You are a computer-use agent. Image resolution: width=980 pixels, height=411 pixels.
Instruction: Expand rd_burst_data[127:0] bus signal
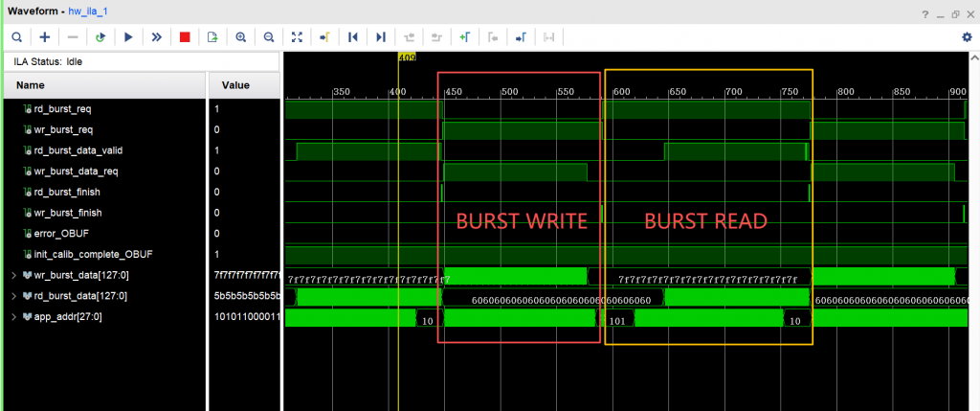point(13,296)
